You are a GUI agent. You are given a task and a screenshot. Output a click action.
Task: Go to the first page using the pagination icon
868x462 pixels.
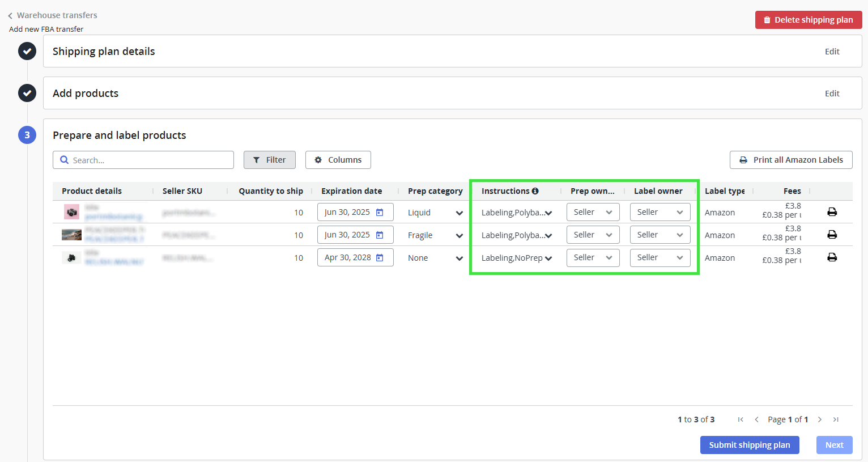click(x=741, y=419)
